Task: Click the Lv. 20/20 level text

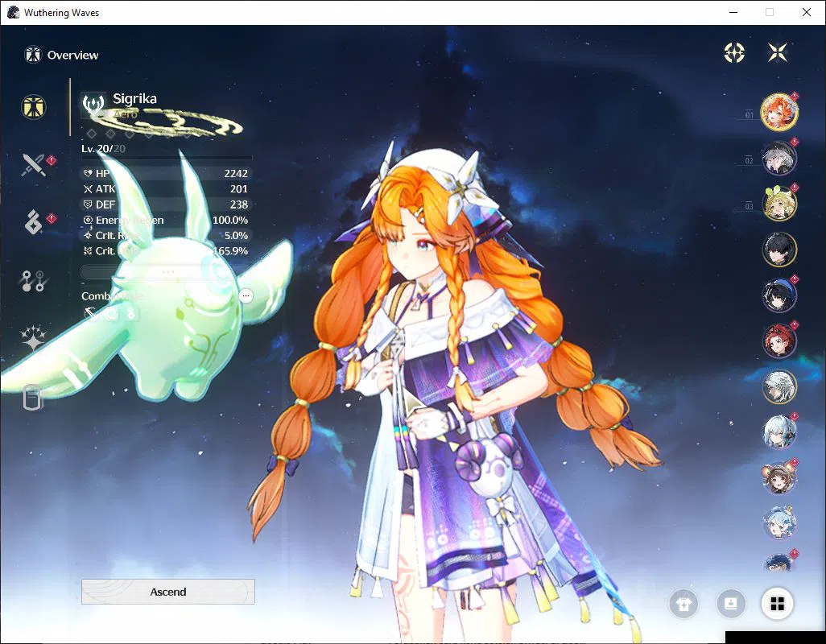Action: [103, 148]
